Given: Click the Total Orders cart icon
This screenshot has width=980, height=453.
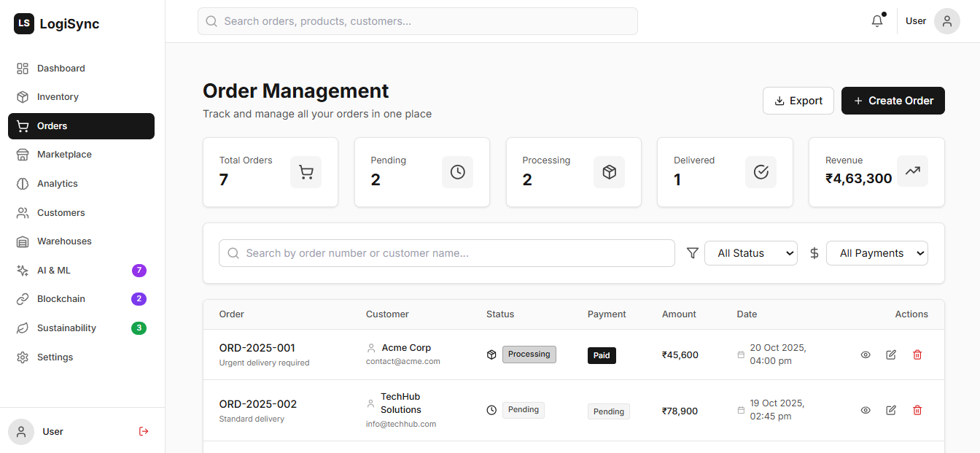Looking at the screenshot, I should pos(306,172).
